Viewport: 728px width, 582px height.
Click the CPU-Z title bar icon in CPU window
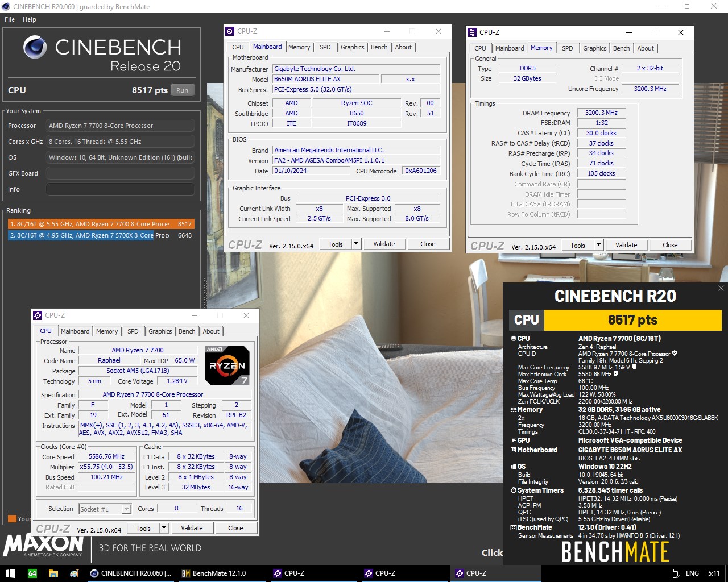click(x=38, y=315)
